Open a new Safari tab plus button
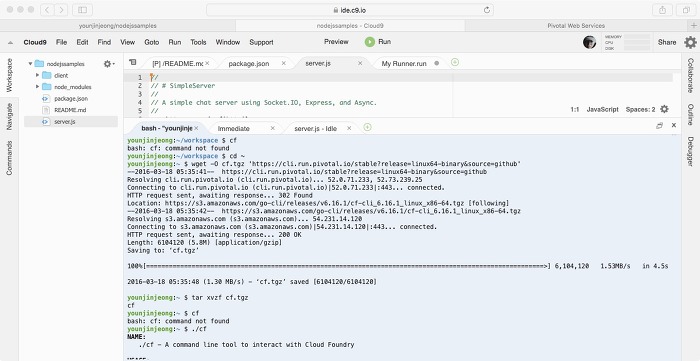The image size is (700, 361). pos(694,26)
